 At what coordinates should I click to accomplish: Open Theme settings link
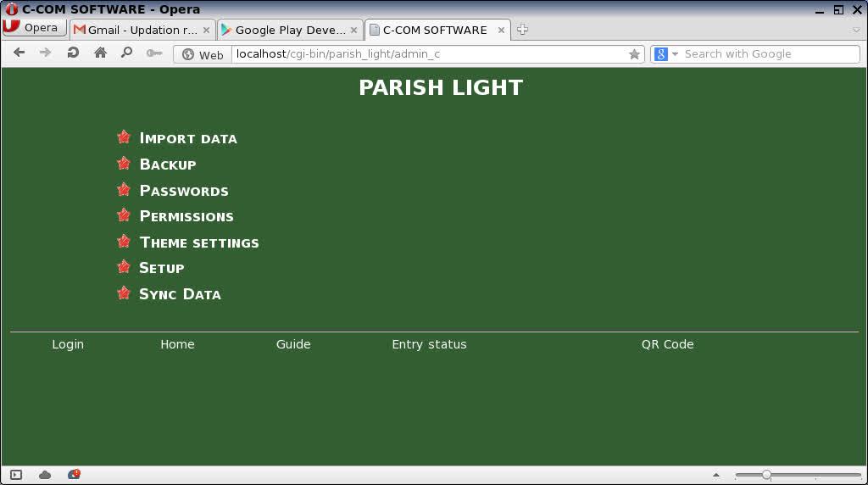pos(199,242)
